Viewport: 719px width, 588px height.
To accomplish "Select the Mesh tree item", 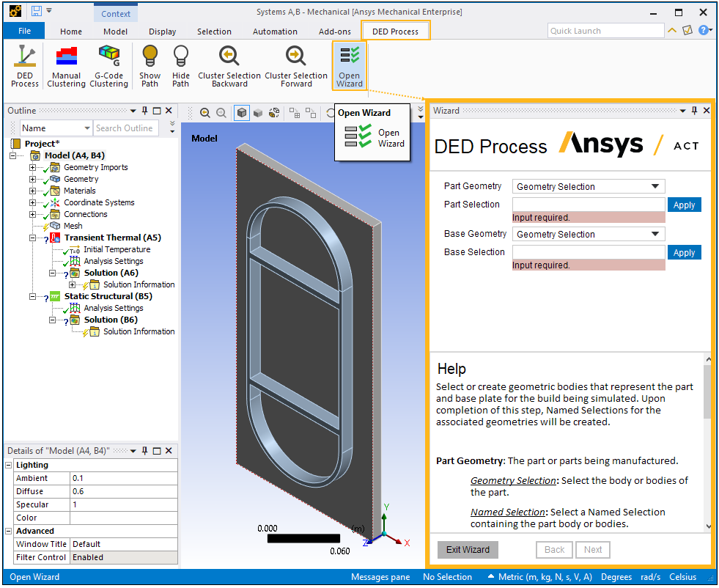I will (73, 226).
